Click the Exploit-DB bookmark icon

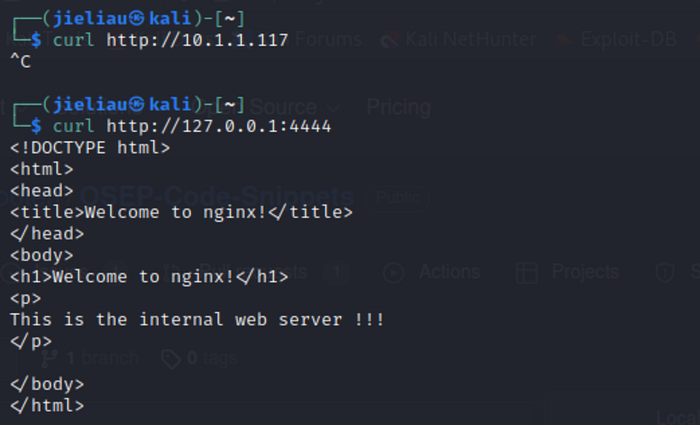(x=564, y=40)
